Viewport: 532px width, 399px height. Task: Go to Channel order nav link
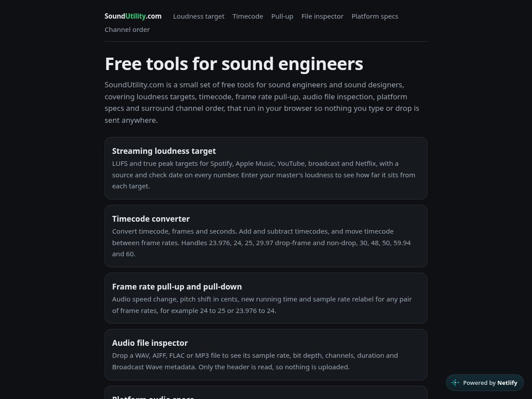tap(127, 30)
